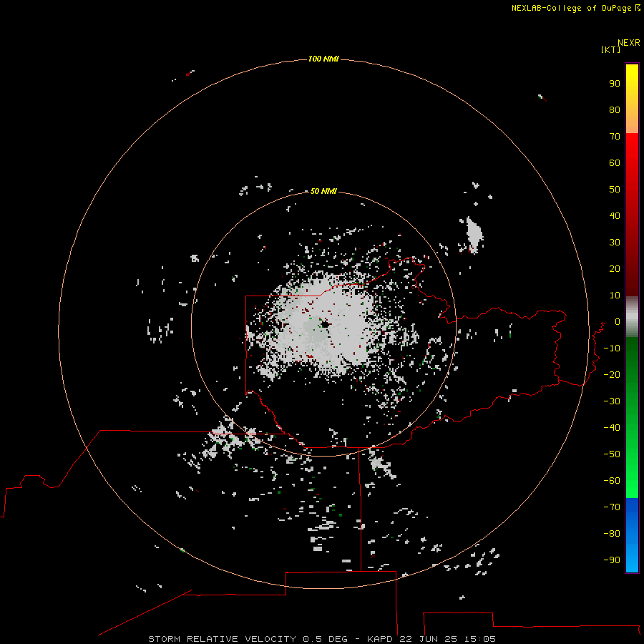Click the -10 value on velocity scale
This screenshot has width=644, height=644.
click(x=612, y=348)
